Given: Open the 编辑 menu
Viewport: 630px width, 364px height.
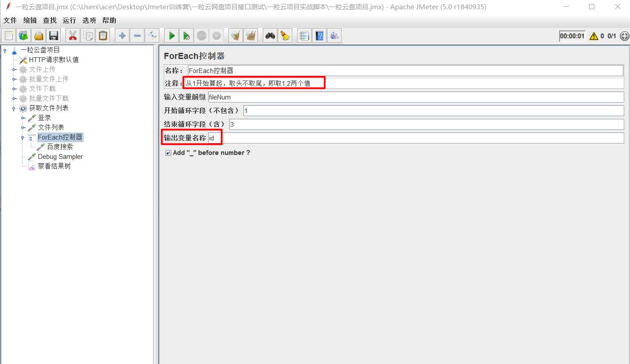Looking at the screenshot, I should pos(30,21).
